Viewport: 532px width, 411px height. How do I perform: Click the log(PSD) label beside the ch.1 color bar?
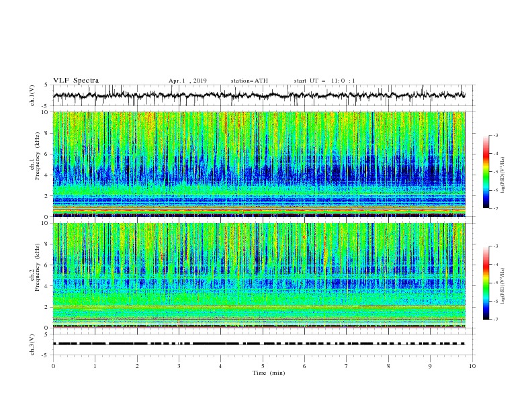click(502, 175)
